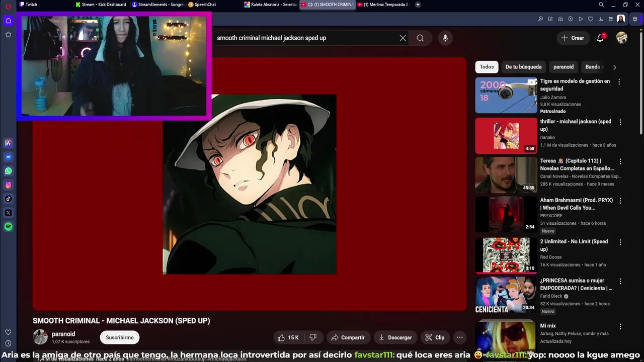
Task: Open the bookmarks star in the sidebar
Action: click(8, 35)
